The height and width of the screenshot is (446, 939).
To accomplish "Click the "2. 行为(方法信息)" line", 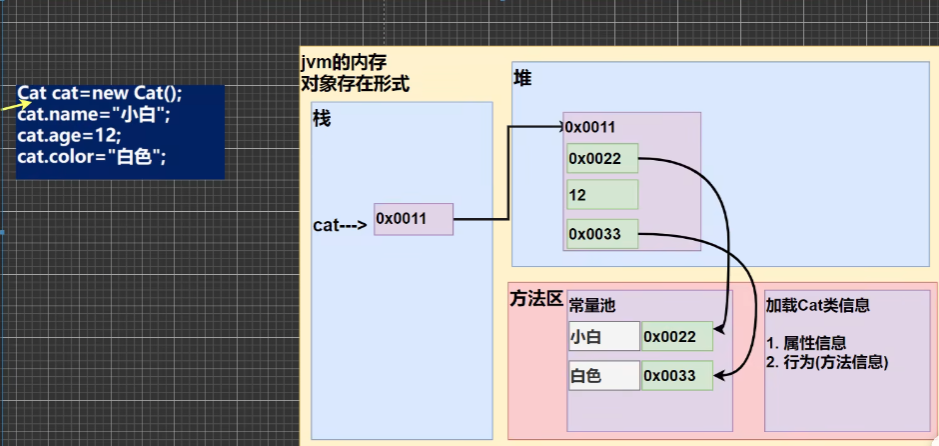I will click(827, 362).
